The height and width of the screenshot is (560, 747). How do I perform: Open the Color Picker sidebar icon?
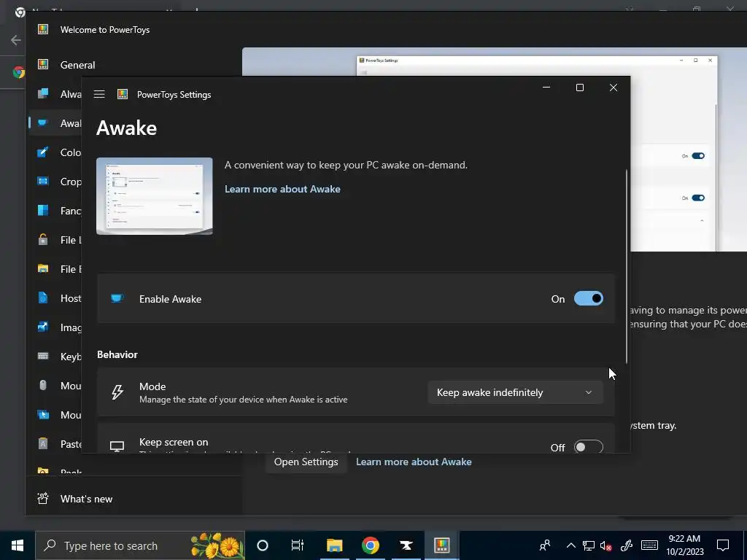(43, 152)
